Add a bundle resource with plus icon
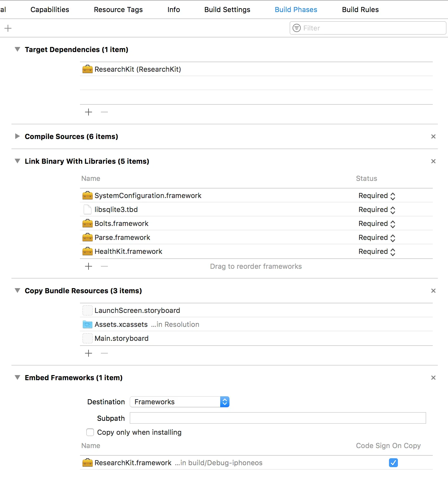This screenshot has width=448, height=483. click(x=89, y=353)
